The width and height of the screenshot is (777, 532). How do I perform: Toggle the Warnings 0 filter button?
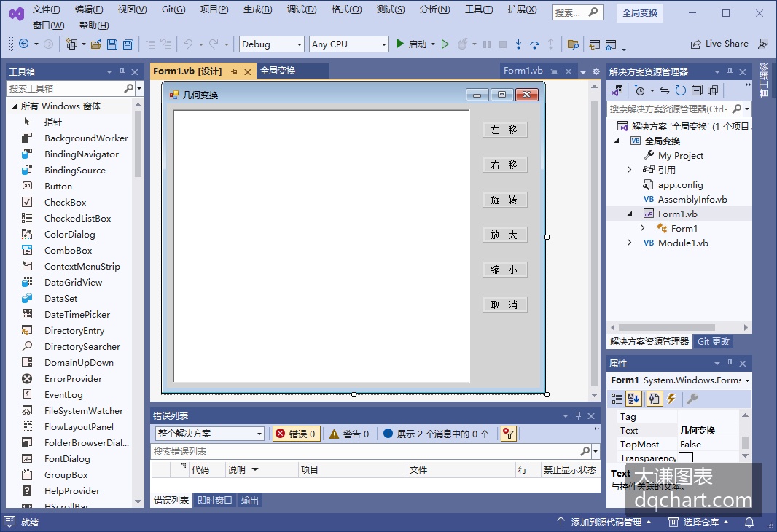pyautogui.click(x=349, y=434)
